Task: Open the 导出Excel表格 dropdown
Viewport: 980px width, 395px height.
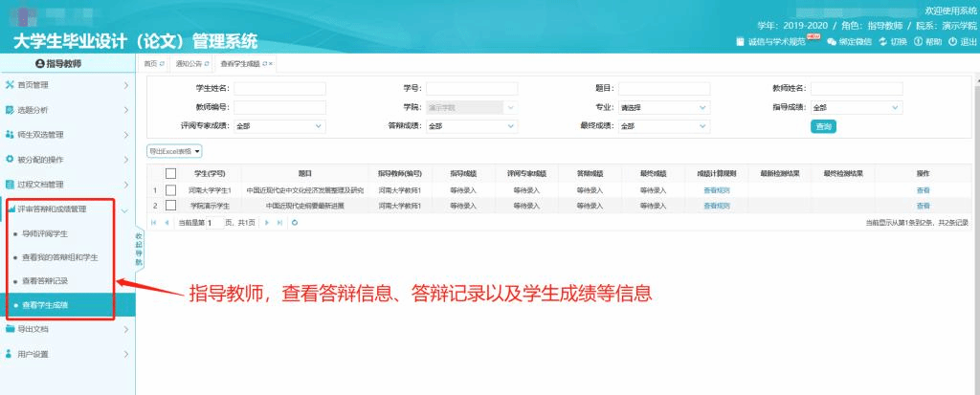Action: coord(174,151)
